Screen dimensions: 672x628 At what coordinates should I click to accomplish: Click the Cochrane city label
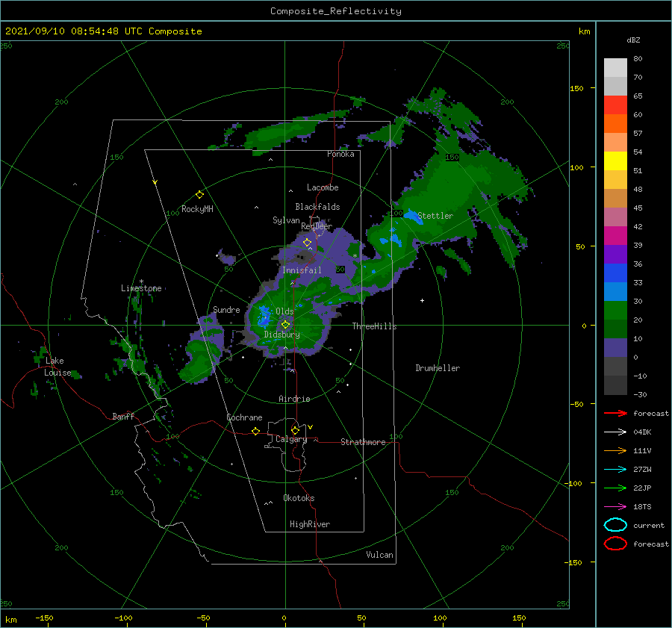[x=244, y=417]
